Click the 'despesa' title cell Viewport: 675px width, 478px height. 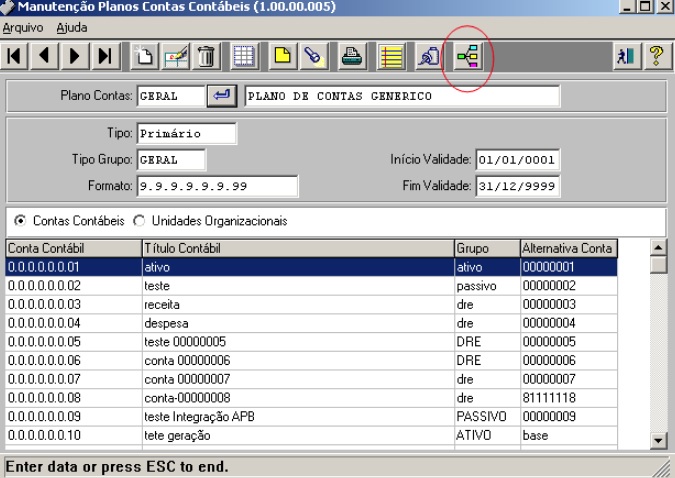(298, 323)
